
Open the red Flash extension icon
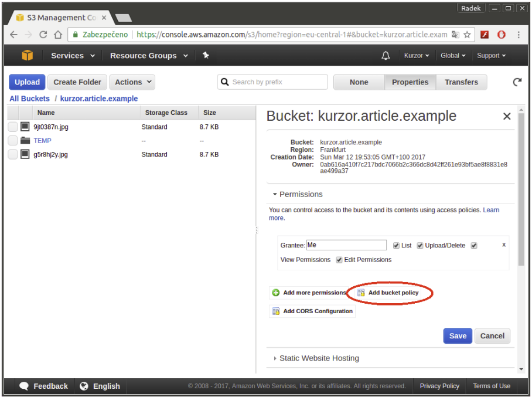pyautogui.click(x=485, y=35)
